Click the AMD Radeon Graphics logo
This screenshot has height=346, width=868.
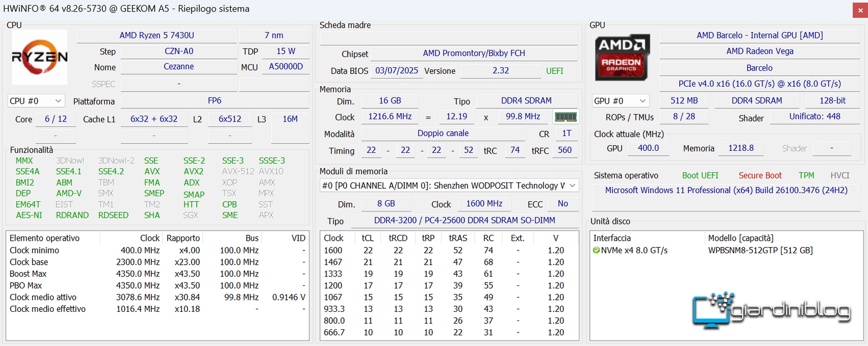point(622,57)
